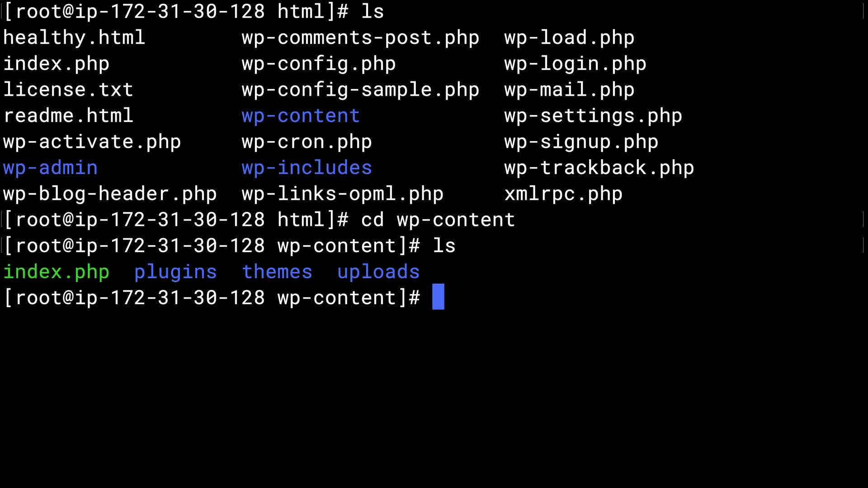Image resolution: width=868 pixels, height=488 pixels.
Task: Click the themes directory name
Action: pos(277,272)
